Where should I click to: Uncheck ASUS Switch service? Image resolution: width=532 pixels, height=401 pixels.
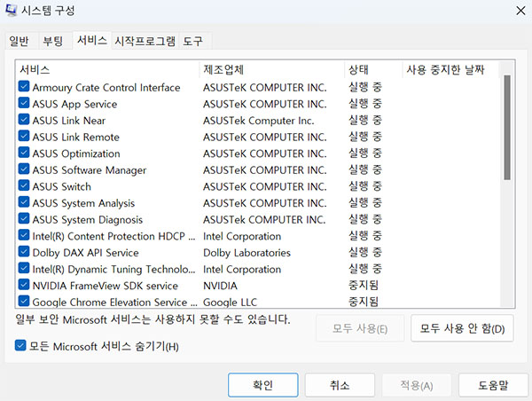[x=24, y=185]
